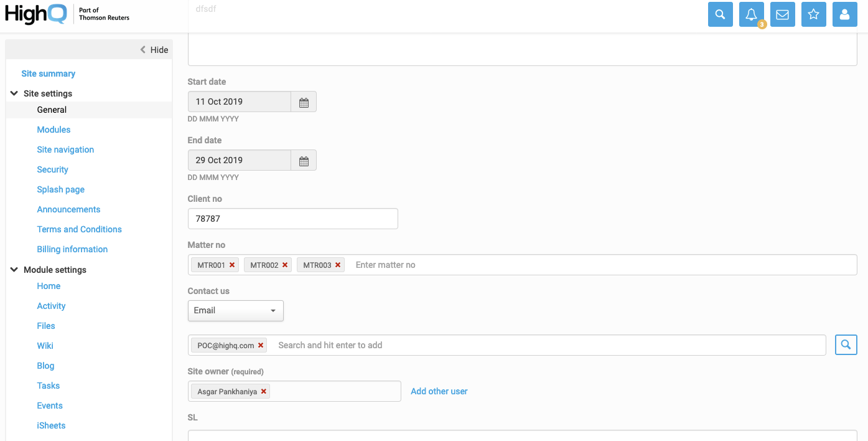Viewport: 868px width, 441px height.
Task: Open the search icon in top bar
Action: click(720, 14)
